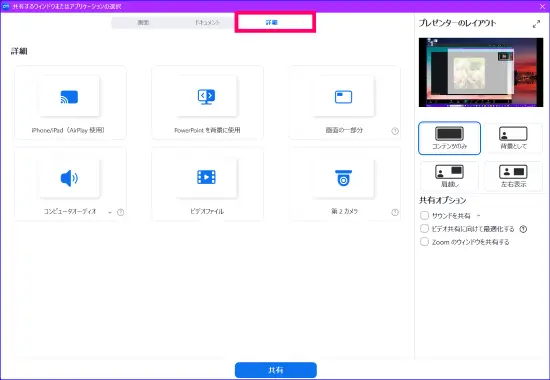Image resolution: width=550 pixels, height=380 pixels.
Task: Switch to the ドキュメント tab
Action: tap(207, 22)
